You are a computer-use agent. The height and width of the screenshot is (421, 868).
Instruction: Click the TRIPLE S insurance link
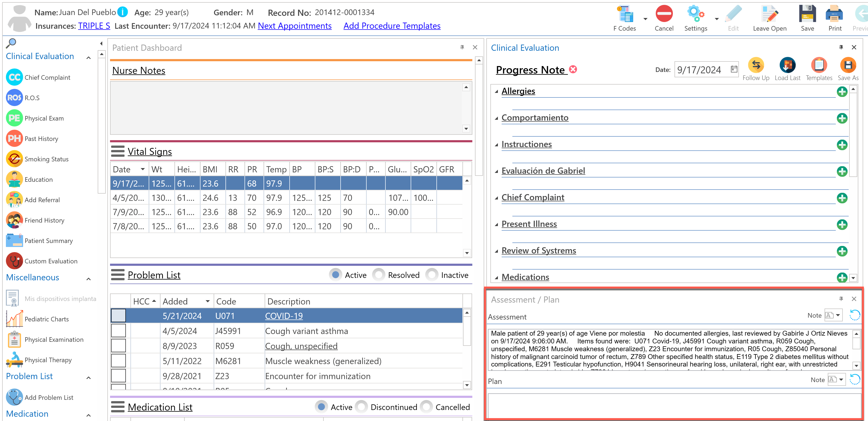(x=94, y=26)
